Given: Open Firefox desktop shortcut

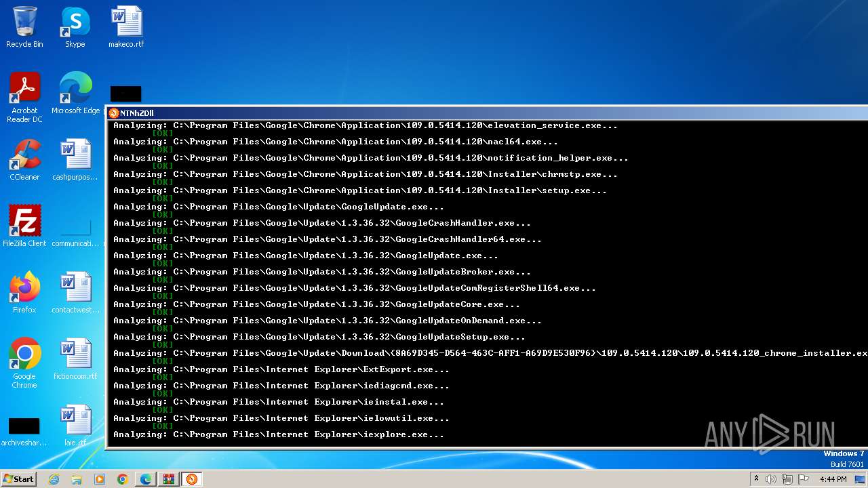Looking at the screenshot, I should [24, 293].
